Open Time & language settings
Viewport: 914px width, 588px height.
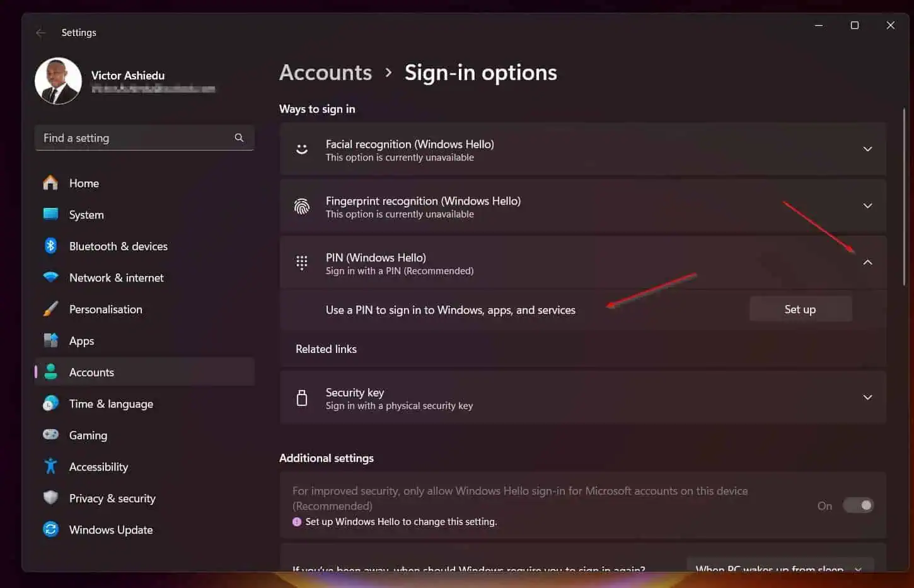pos(144,403)
